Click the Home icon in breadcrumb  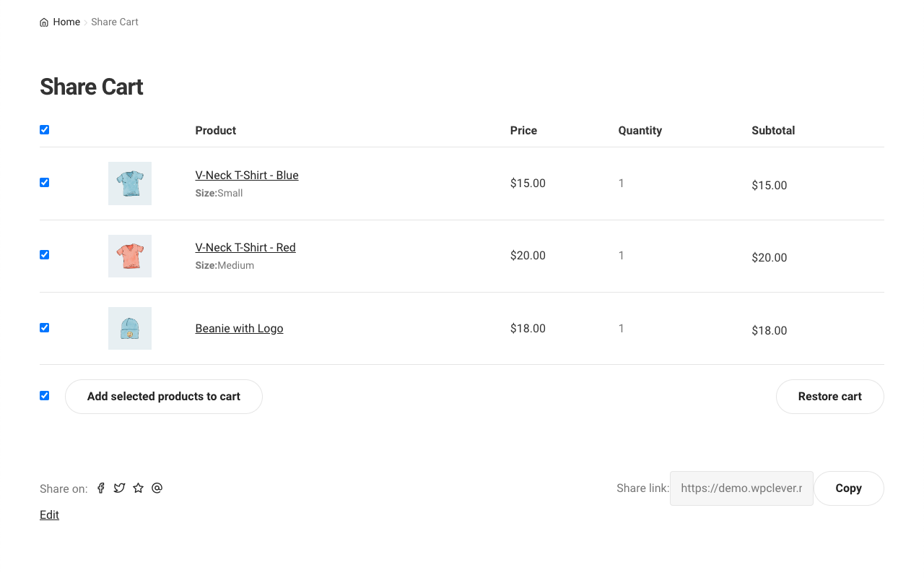[44, 22]
